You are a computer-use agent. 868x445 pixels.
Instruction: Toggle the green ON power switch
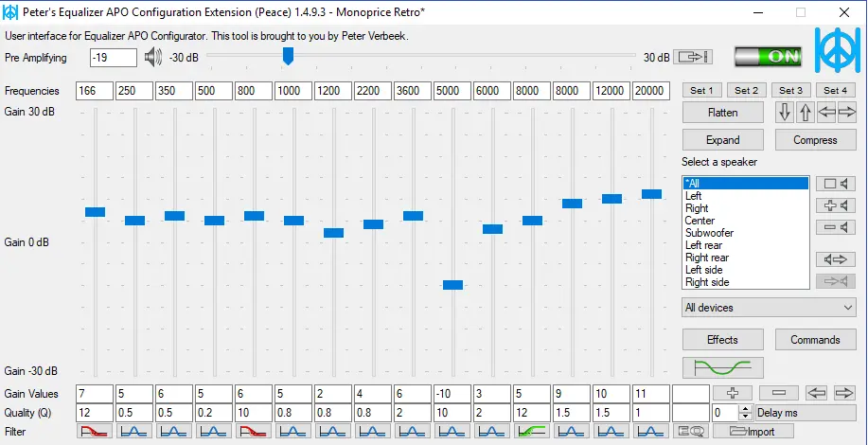pyautogui.click(x=767, y=56)
